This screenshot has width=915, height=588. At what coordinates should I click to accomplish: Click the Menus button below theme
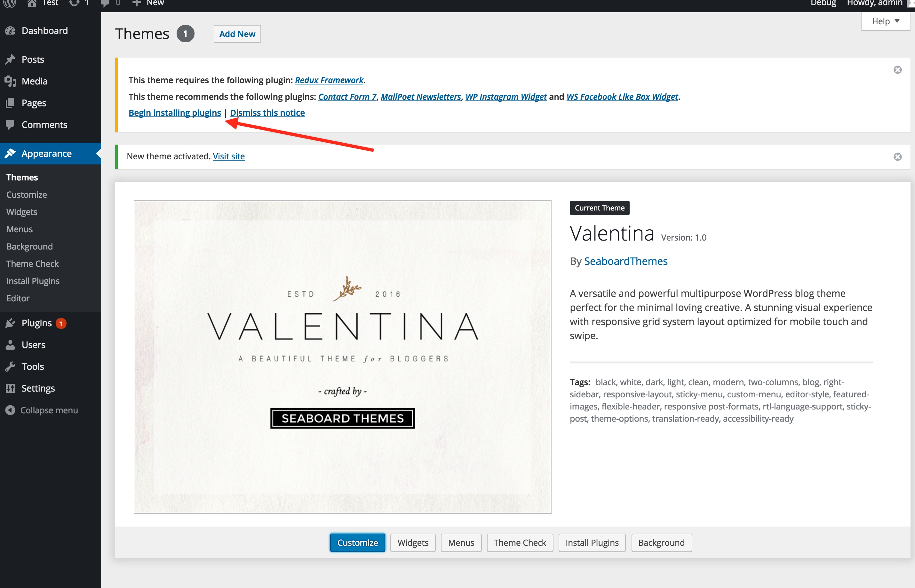(461, 543)
